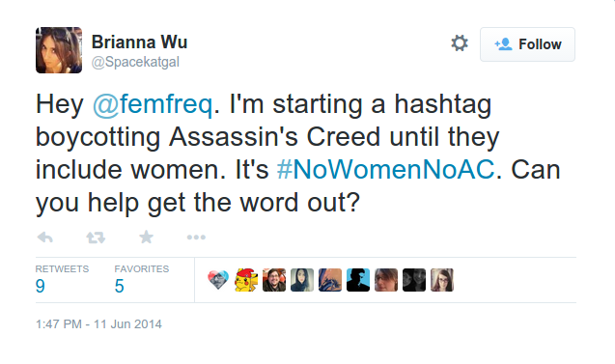
Task: Open the black silhouette on blue avatar
Action: [358, 280]
